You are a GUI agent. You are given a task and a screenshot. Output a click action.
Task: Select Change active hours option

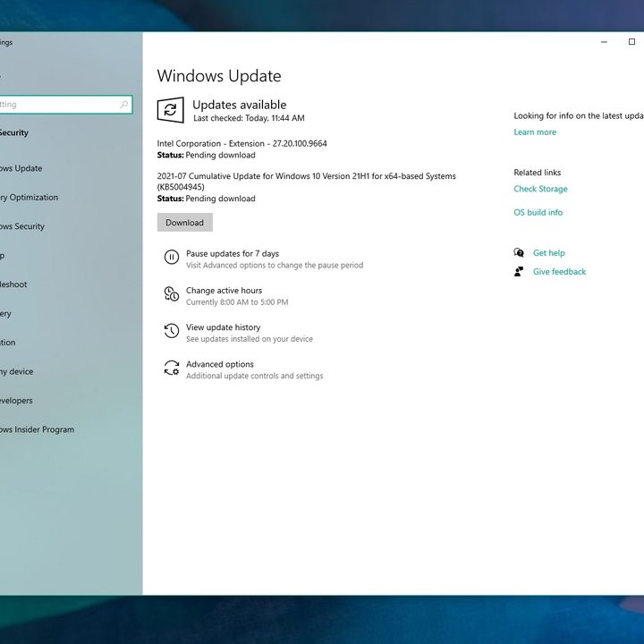tap(224, 291)
